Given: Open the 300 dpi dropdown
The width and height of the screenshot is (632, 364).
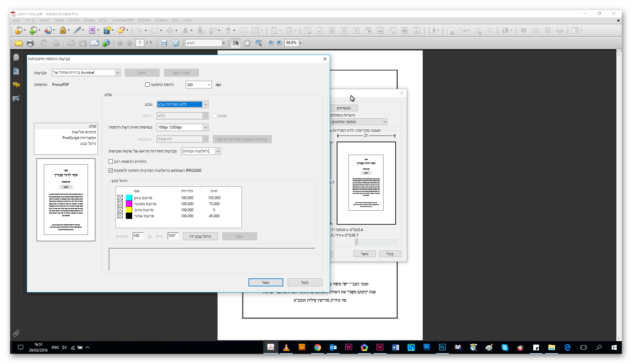Looking at the screenshot, I should coord(209,85).
